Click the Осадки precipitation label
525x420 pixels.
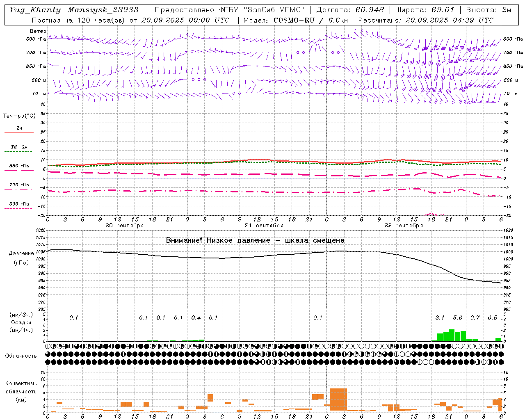pyautogui.click(x=21, y=322)
